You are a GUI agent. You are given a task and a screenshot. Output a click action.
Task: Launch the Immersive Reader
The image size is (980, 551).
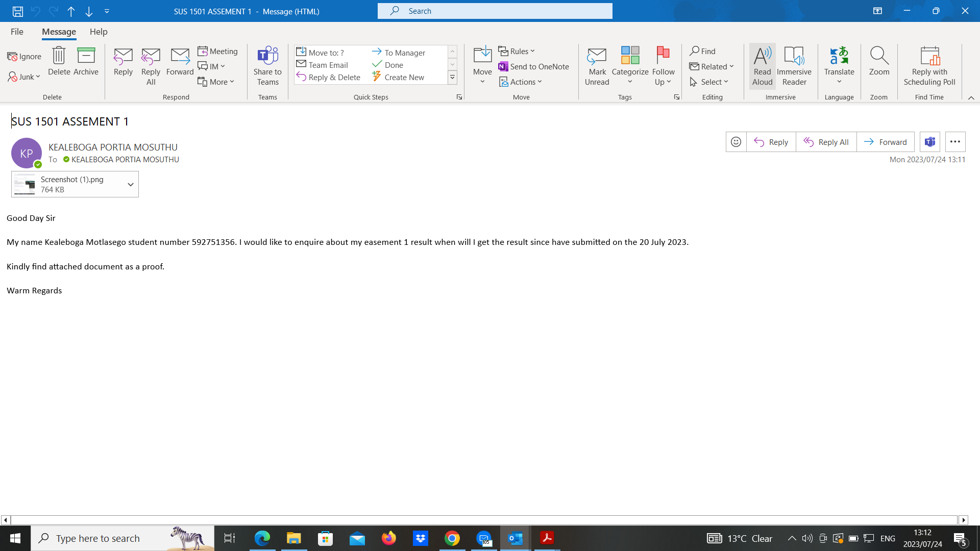tap(794, 65)
